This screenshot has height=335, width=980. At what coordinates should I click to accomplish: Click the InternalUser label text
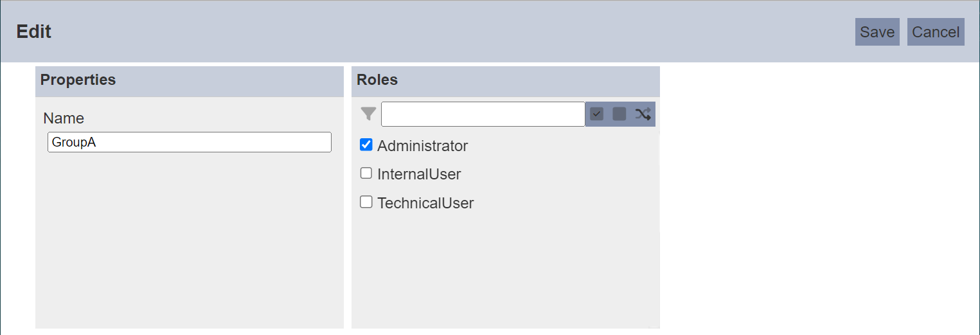point(419,174)
